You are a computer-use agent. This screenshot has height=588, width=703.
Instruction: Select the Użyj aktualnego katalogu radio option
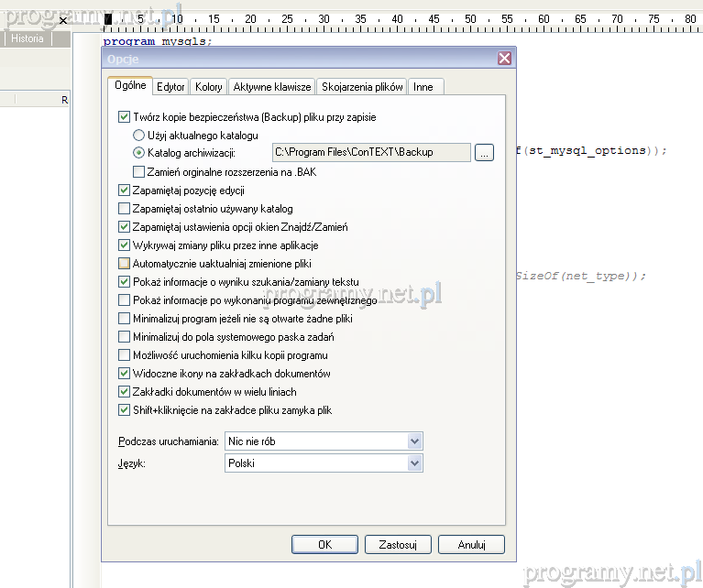click(139, 135)
